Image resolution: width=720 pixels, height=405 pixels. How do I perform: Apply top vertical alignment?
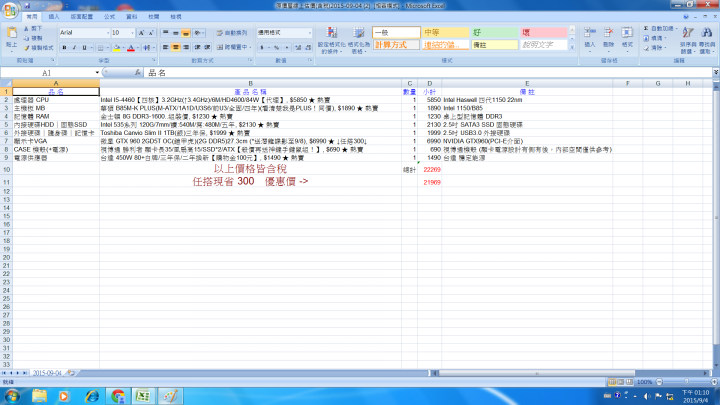click(165, 33)
